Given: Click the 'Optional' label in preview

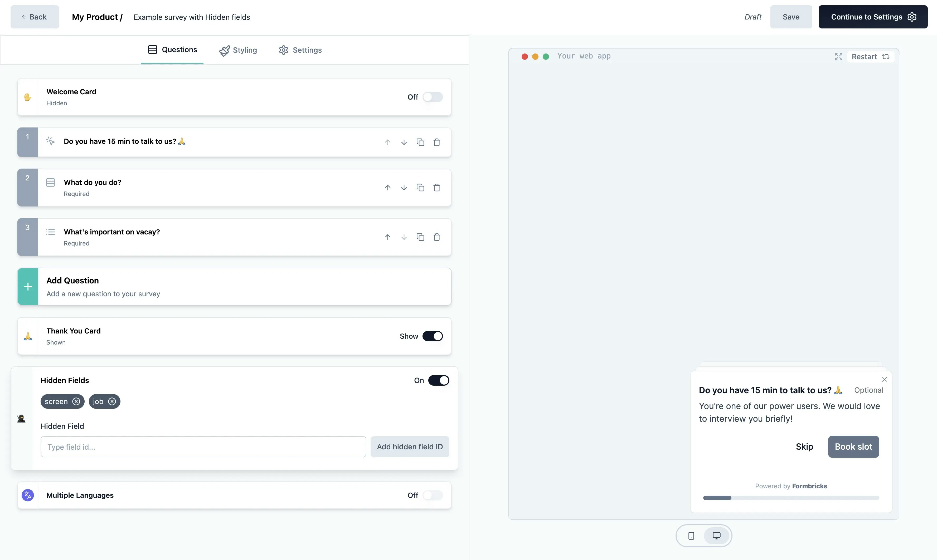Looking at the screenshot, I should click(x=869, y=390).
